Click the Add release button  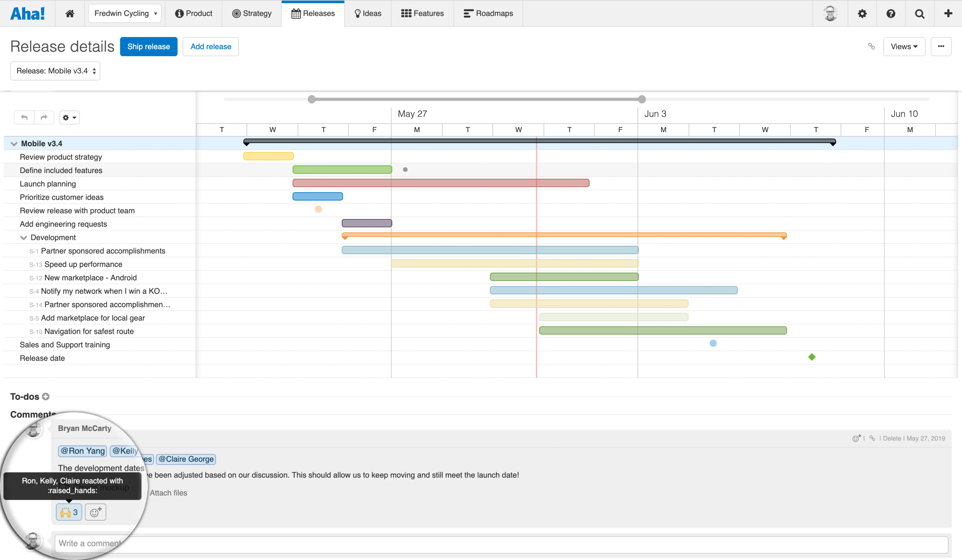tap(211, 47)
